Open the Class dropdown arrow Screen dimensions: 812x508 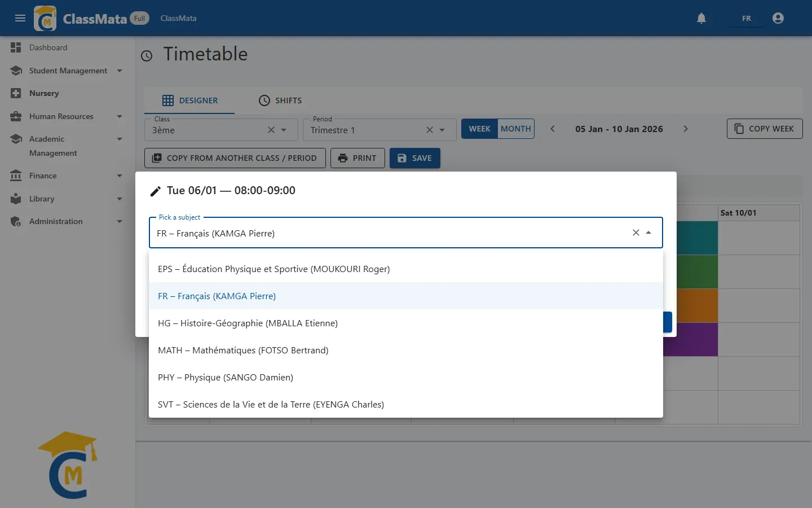(x=284, y=130)
